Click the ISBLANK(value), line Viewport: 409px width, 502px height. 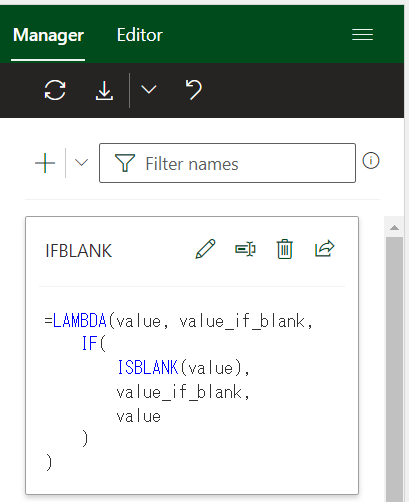pos(183,368)
